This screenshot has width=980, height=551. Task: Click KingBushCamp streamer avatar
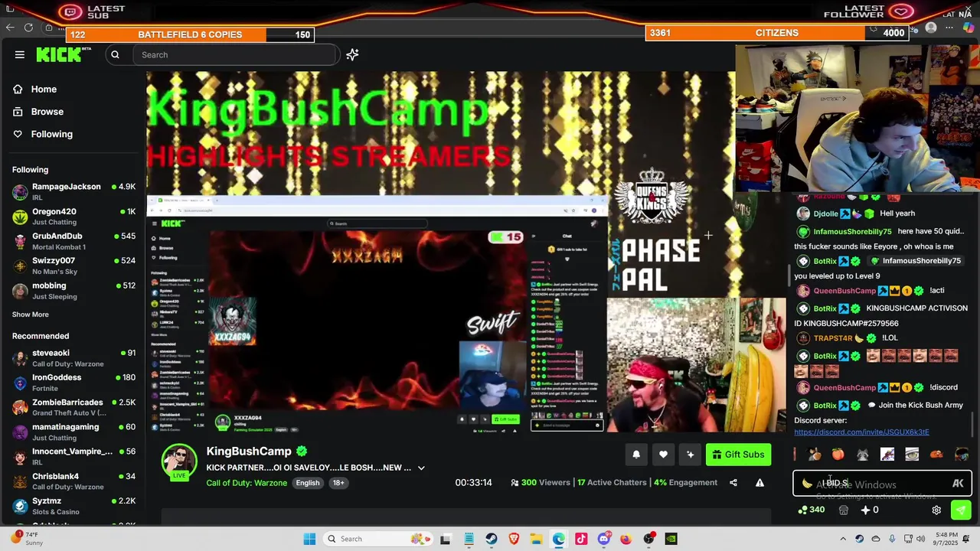(179, 461)
